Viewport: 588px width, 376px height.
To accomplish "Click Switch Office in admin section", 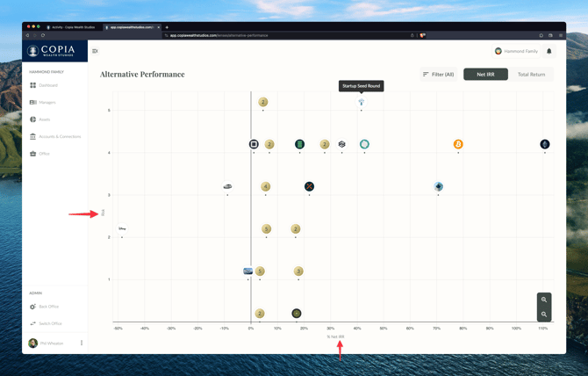I will tap(50, 323).
